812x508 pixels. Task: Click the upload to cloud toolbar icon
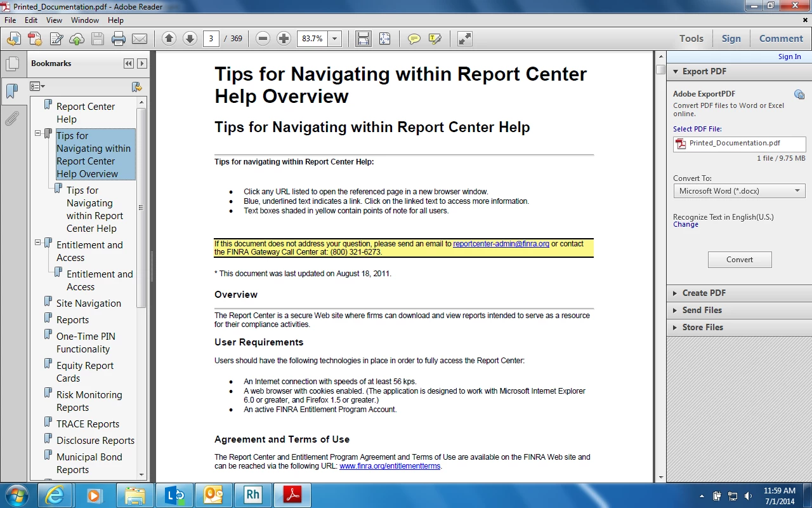[x=77, y=39]
